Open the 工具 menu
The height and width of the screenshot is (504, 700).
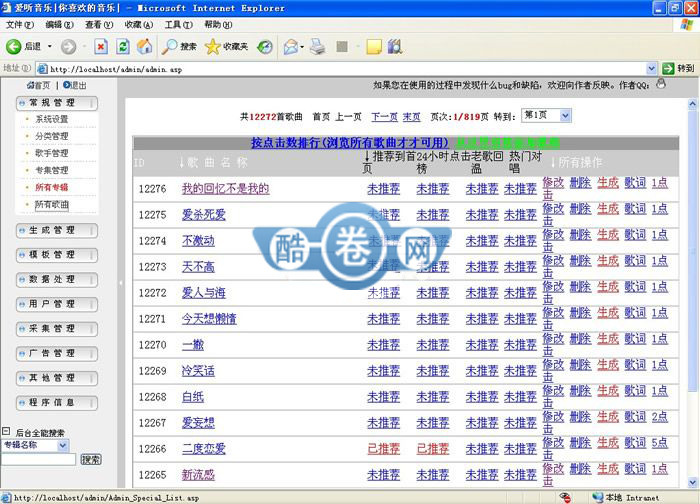tap(179, 25)
